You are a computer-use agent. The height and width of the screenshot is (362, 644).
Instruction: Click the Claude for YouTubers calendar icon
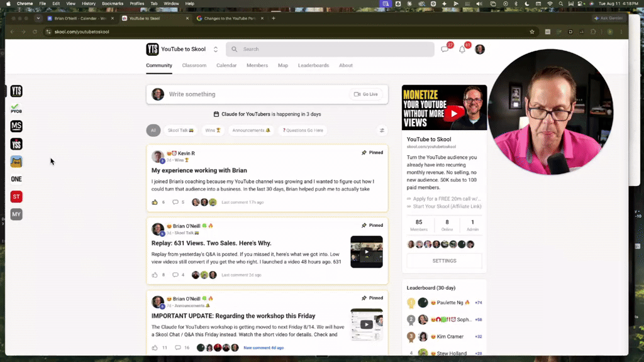[216, 114]
